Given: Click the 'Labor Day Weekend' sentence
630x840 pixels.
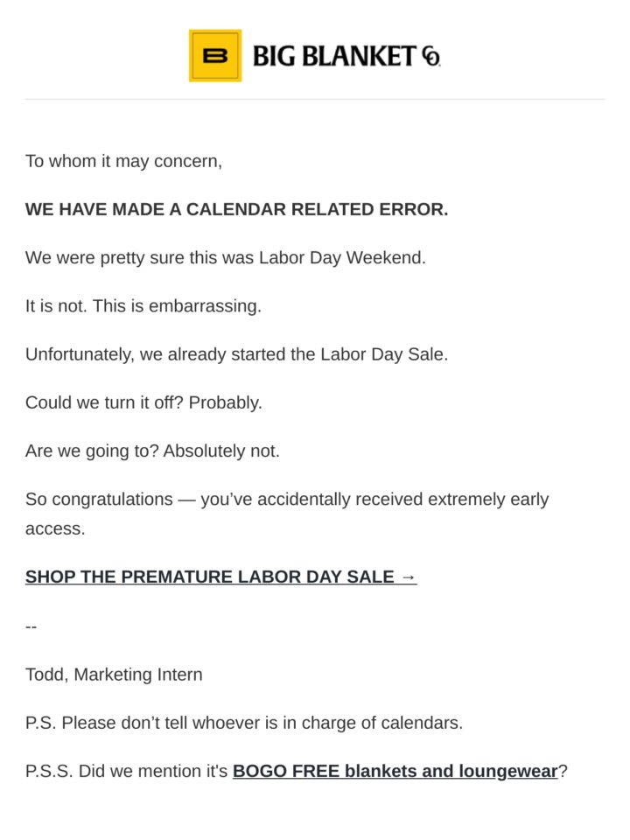Looking at the screenshot, I should coord(226,257).
